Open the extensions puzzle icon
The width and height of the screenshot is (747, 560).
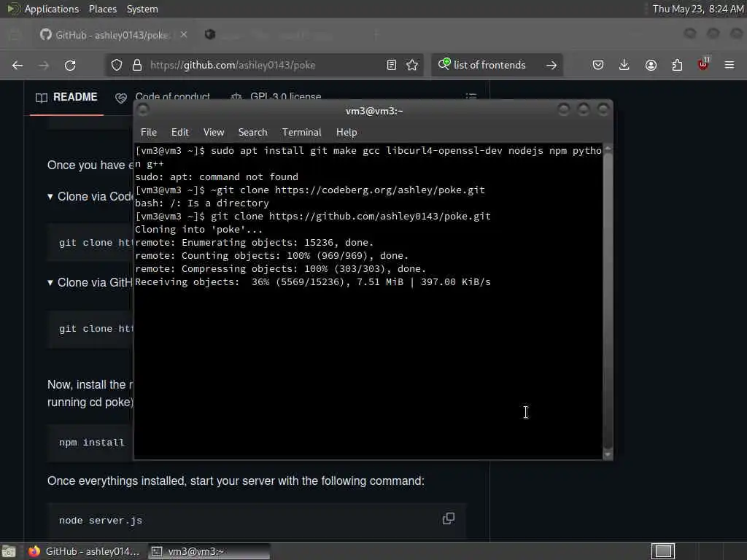pyautogui.click(x=677, y=65)
